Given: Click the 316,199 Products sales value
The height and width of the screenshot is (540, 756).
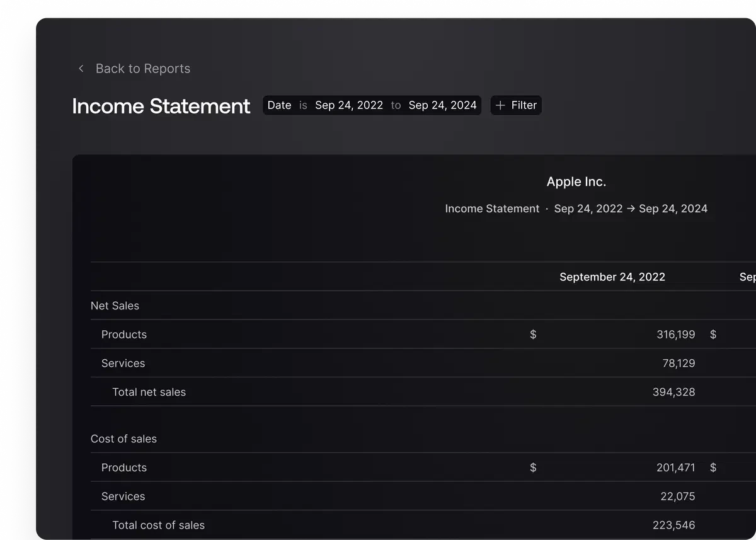Looking at the screenshot, I should tap(676, 335).
